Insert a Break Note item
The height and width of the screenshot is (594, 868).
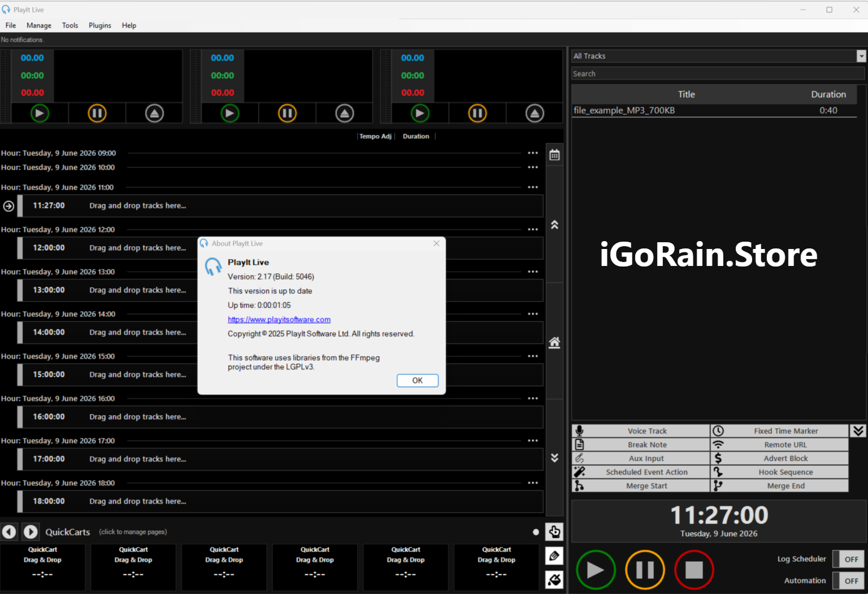pyautogui.click(x=641, y=445)
